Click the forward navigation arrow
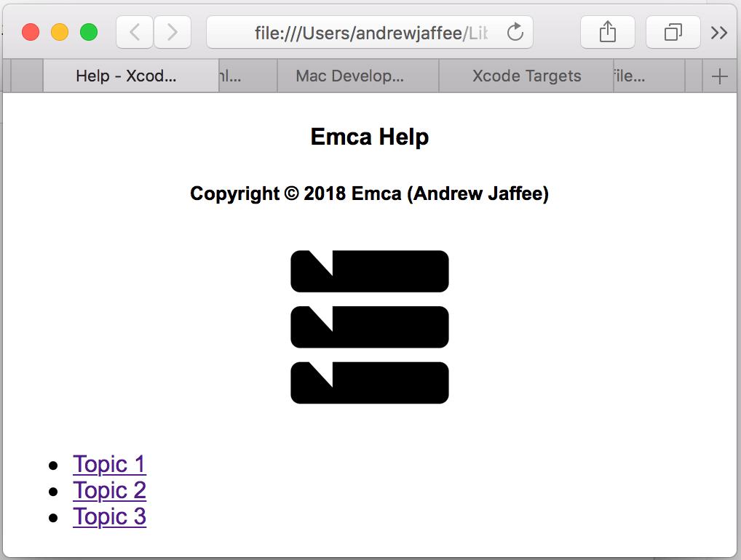 point(173,32)
